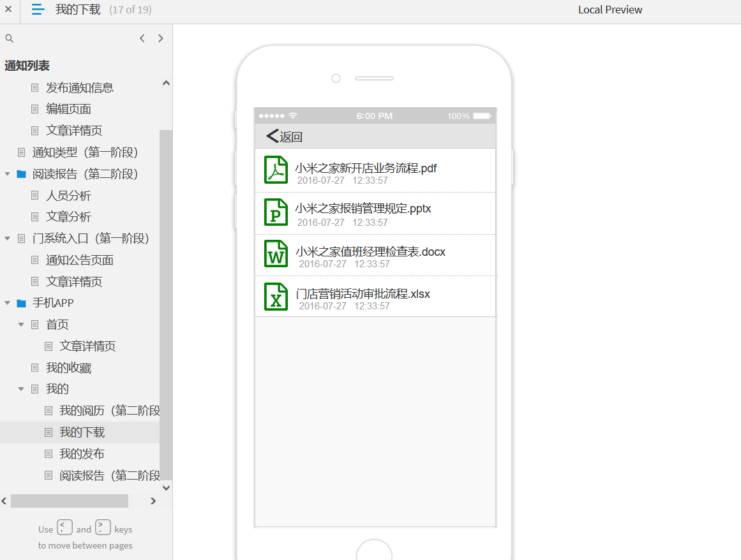Image resolution: width=741 pixels, height=560 pixels.
Task: Click page icon beside 人员分析
Action: click(x=34, y=195)
